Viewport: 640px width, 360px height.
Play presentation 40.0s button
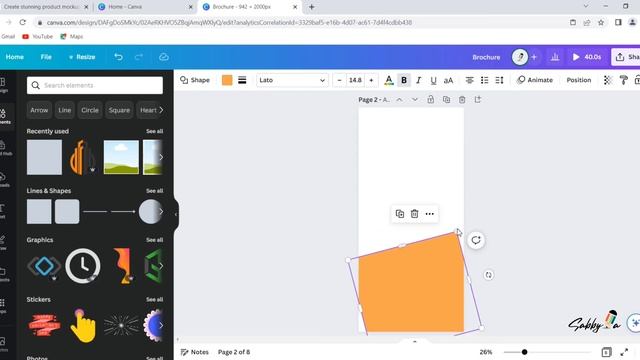[x=587, y=57]
